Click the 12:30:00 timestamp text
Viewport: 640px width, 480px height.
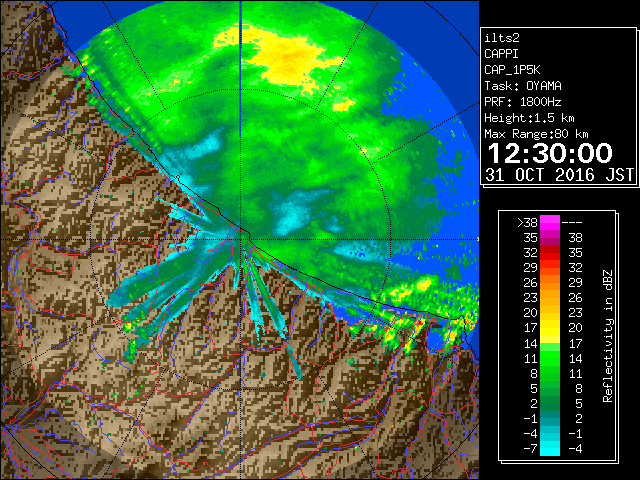click(x=550, y=153)
